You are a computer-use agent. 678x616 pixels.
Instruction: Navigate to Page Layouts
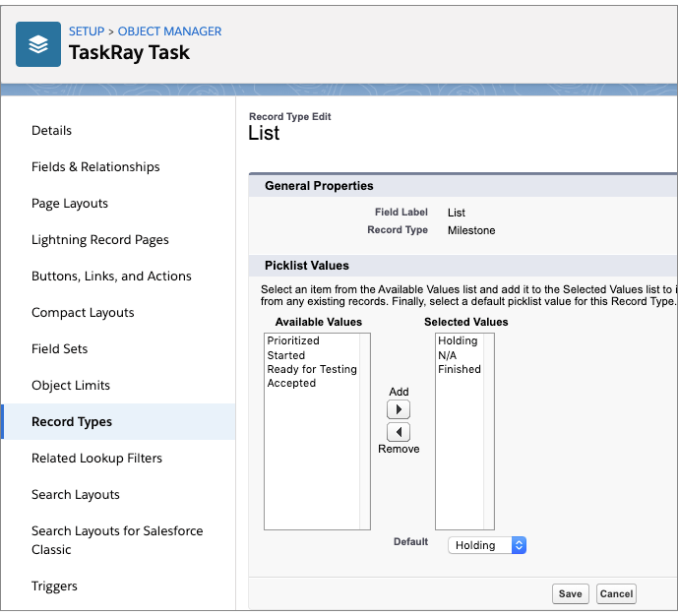pos(70,203)
